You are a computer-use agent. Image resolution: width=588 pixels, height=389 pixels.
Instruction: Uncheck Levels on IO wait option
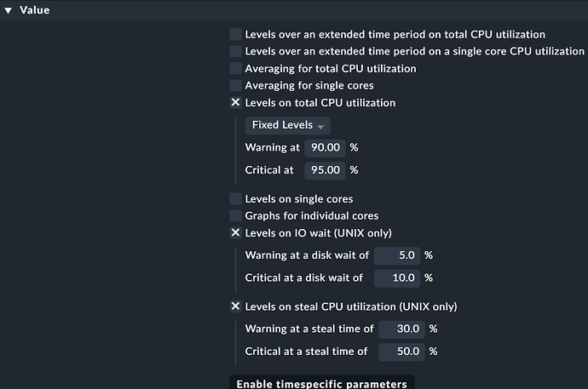[x=236, y=233]
